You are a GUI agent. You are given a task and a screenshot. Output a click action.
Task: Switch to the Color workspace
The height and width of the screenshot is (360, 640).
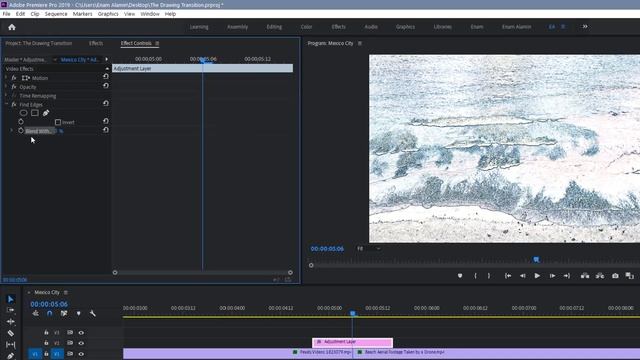pyautogui.click(x=307, y=27)
